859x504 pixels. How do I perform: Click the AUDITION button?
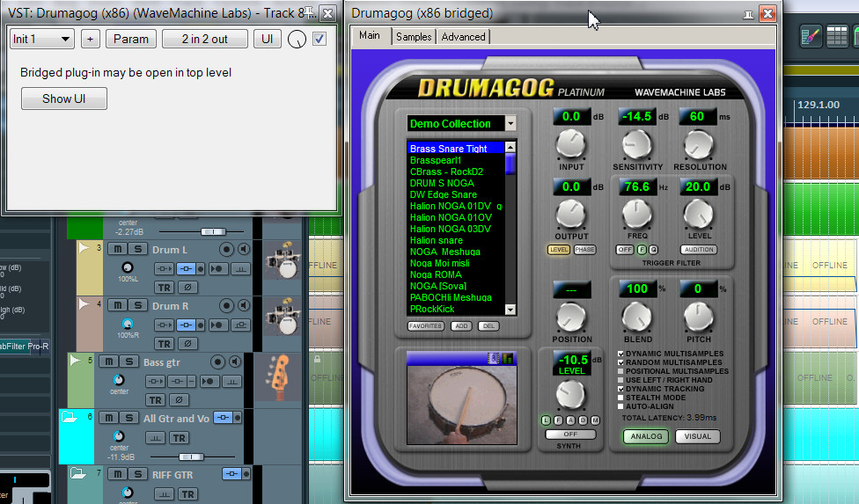coord(699,250)
